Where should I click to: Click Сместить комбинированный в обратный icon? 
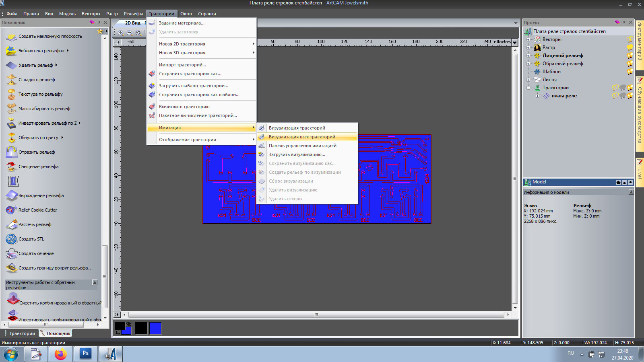click(12, 299)
